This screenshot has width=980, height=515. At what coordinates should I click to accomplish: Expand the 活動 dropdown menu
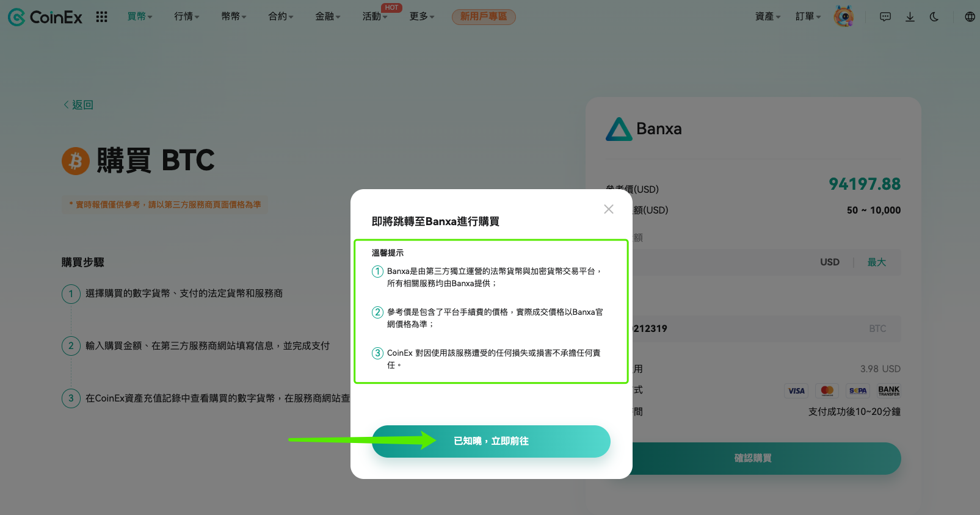coord(375,16)
